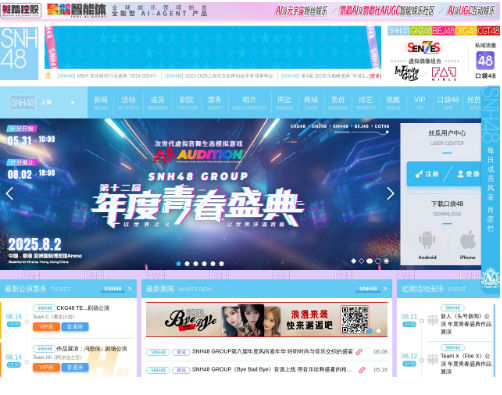
Task: Click blue button under 06.14 show
Action: [75, 367]
